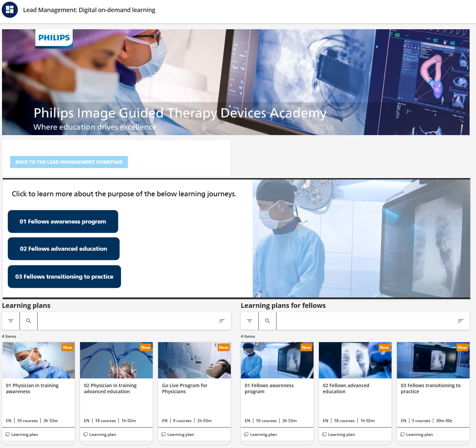Open filter icon in Learning plans for fellows
476x448 pixels.
[250, 321]
